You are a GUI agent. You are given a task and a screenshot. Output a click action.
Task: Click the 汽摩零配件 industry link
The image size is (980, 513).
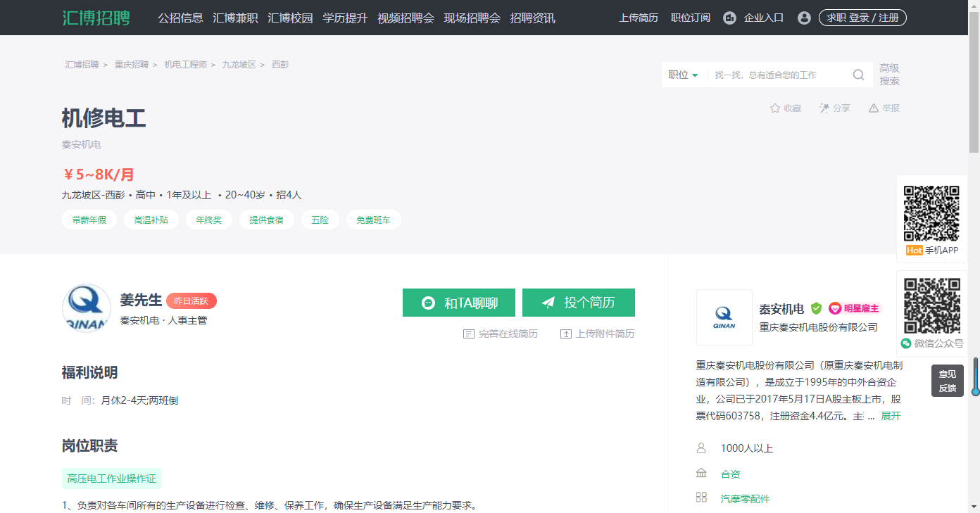pos(746,499)
